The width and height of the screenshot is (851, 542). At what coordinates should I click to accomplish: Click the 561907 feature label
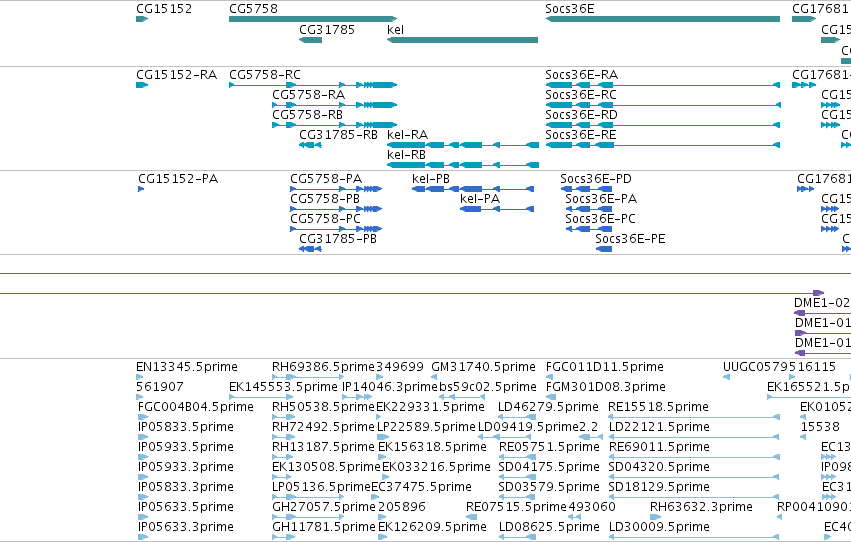point(160,387)
